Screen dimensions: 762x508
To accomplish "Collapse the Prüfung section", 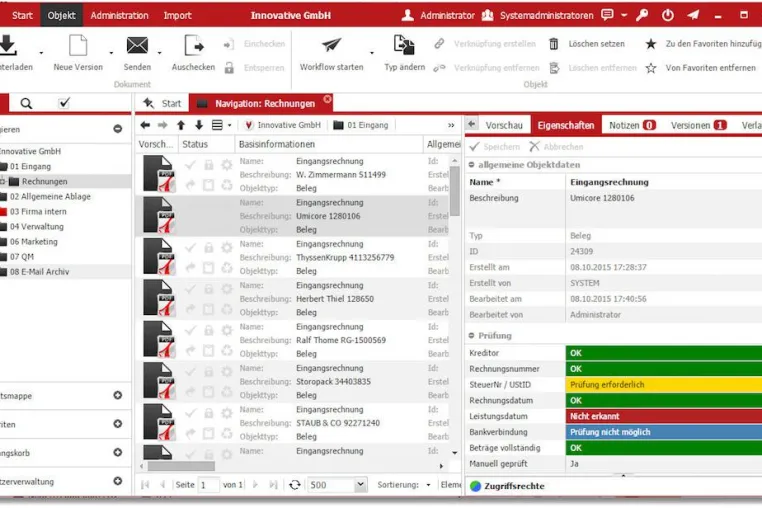I will pyautogui.click(x=471, y=335).
